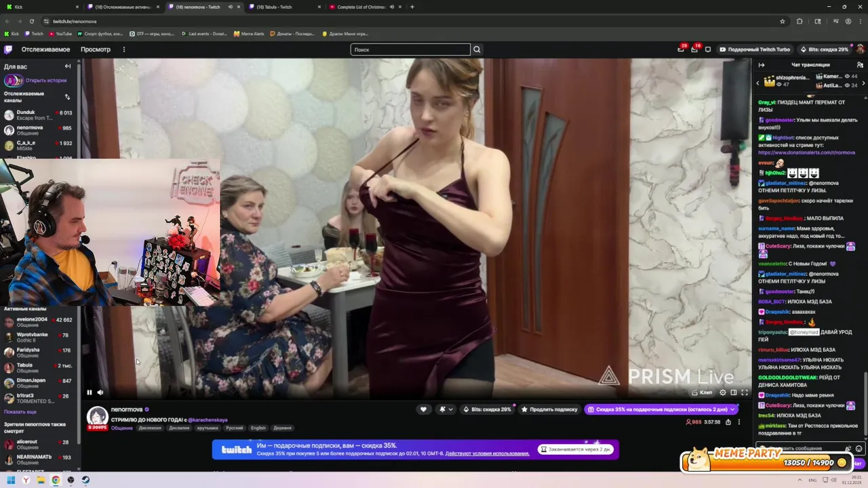Collapse the left sidebar with arrow icon
This screenshot has height=488, width=868.
[68, 66]
